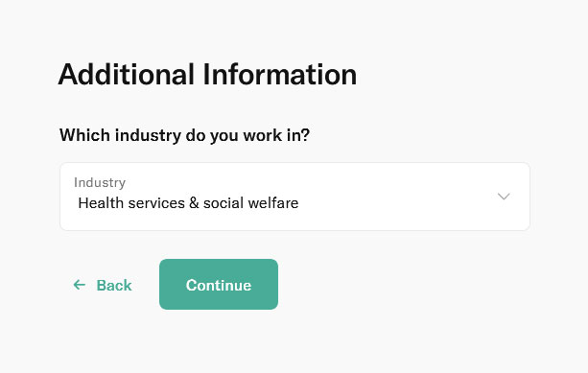The image size is (588, 373).
Task: Click the gray dropdown caret at field's right
Action: pyautogui.click(x=504, y=197)
